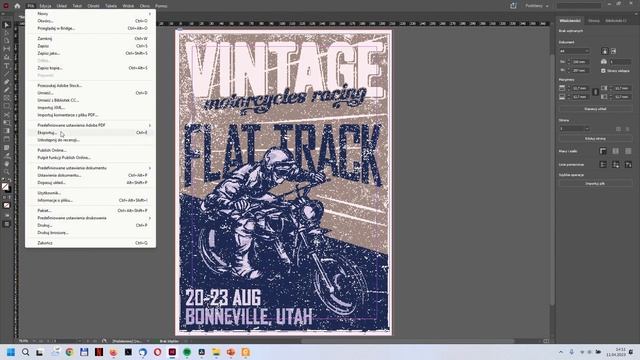Toggle the margins link chain icon

(x=595, y=92)
